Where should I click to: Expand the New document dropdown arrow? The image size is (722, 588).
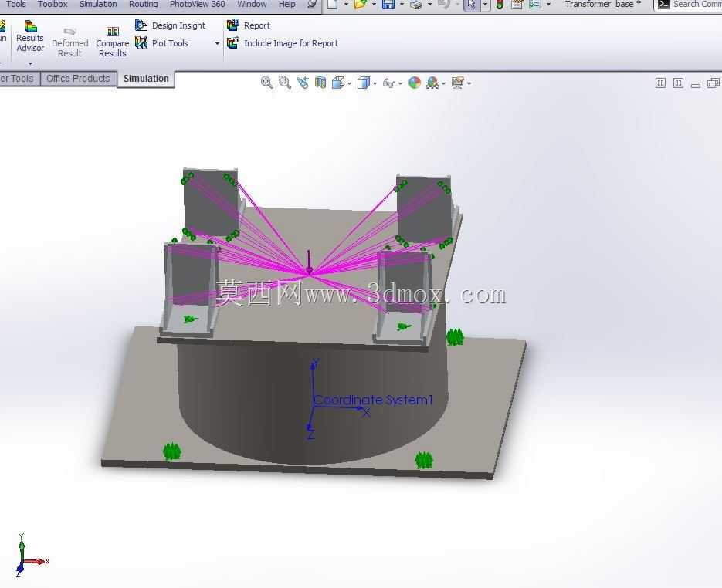[346, 5]
